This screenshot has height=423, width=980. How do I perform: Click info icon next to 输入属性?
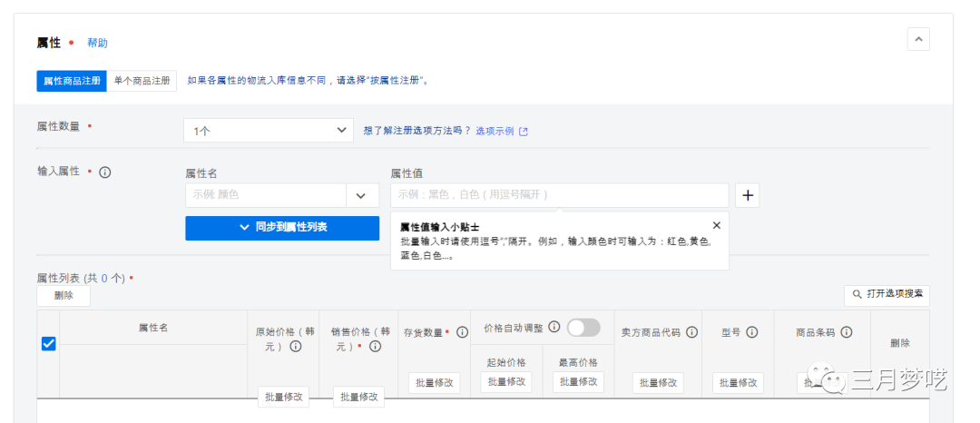(105, 172)
